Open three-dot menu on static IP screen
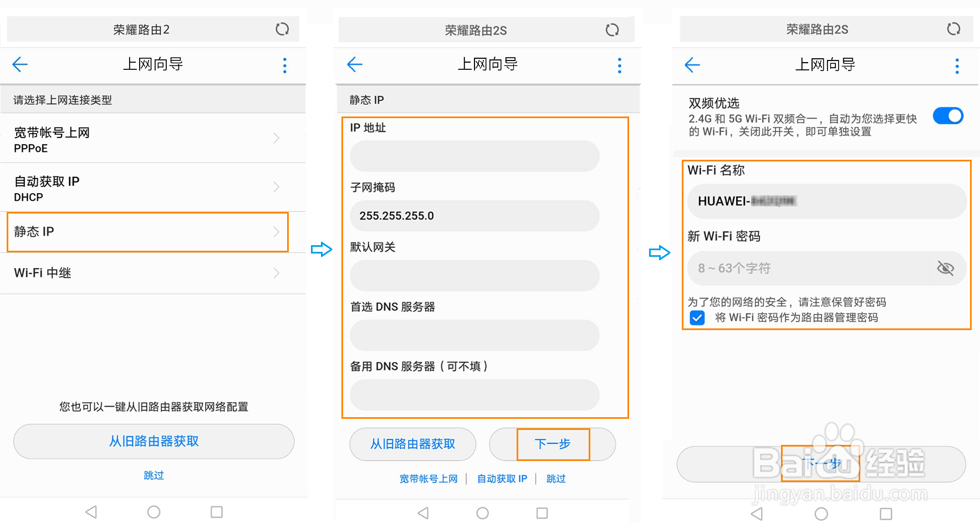The width and height of the screenshot is (980, 527). (x=620, y=65)
